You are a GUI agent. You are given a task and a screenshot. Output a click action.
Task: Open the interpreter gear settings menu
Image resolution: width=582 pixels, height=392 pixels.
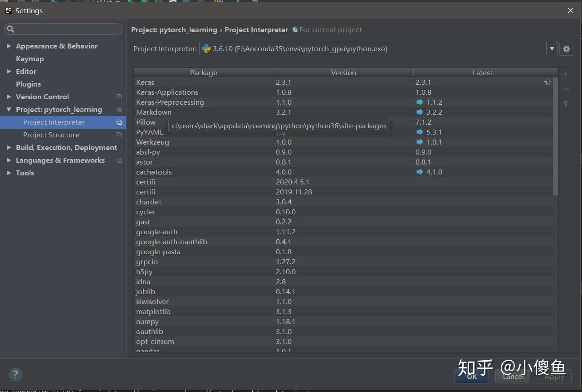[566, 49]
